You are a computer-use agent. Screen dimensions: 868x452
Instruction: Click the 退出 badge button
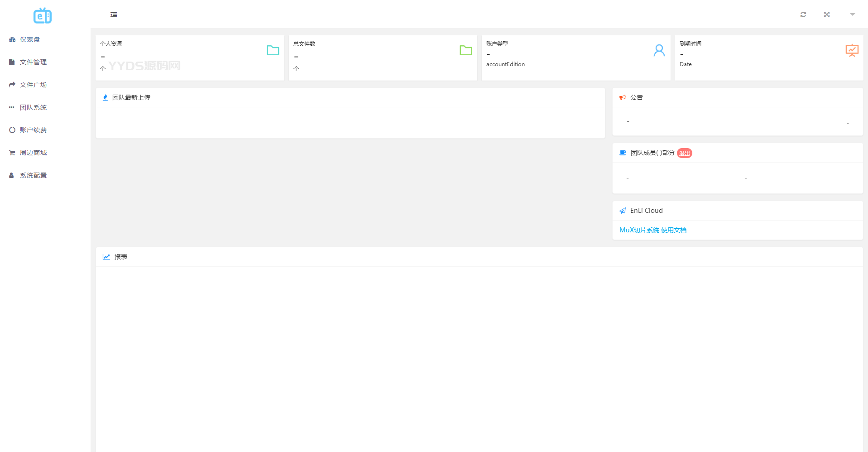[x=684, y=154]
